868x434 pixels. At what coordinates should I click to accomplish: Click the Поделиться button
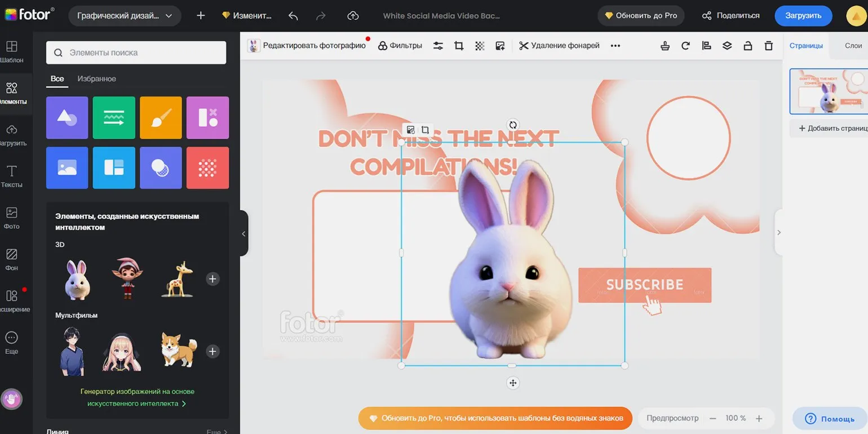730,16
